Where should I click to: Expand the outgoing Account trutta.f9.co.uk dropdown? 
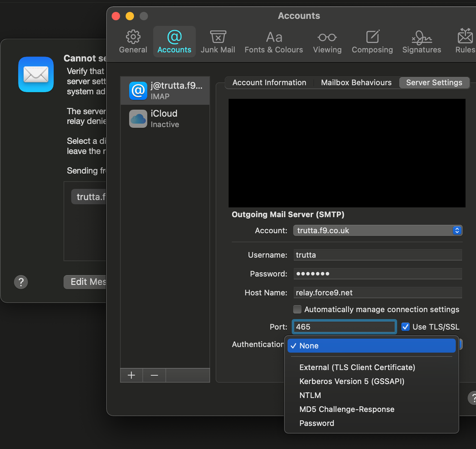[378, 231]
